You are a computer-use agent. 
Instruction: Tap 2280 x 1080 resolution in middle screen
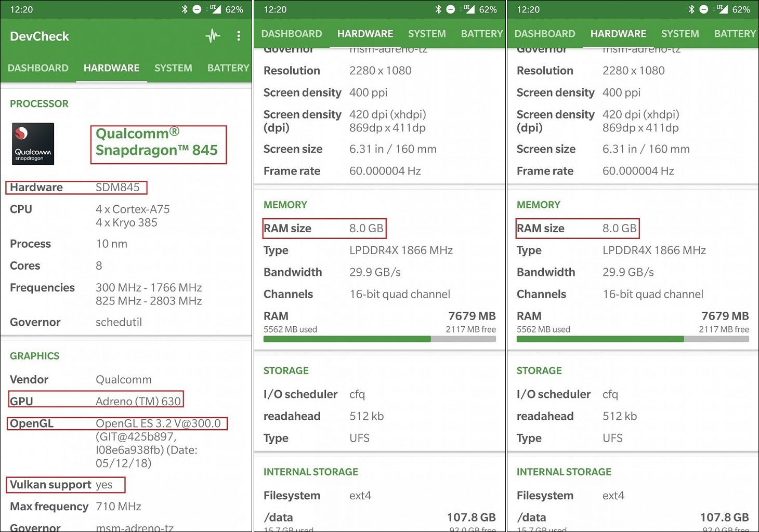[x=380, y=71]
